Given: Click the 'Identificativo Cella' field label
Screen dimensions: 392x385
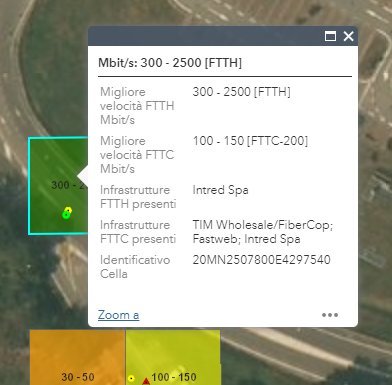Looking at the screenshot, I should [x=135, y=267].
